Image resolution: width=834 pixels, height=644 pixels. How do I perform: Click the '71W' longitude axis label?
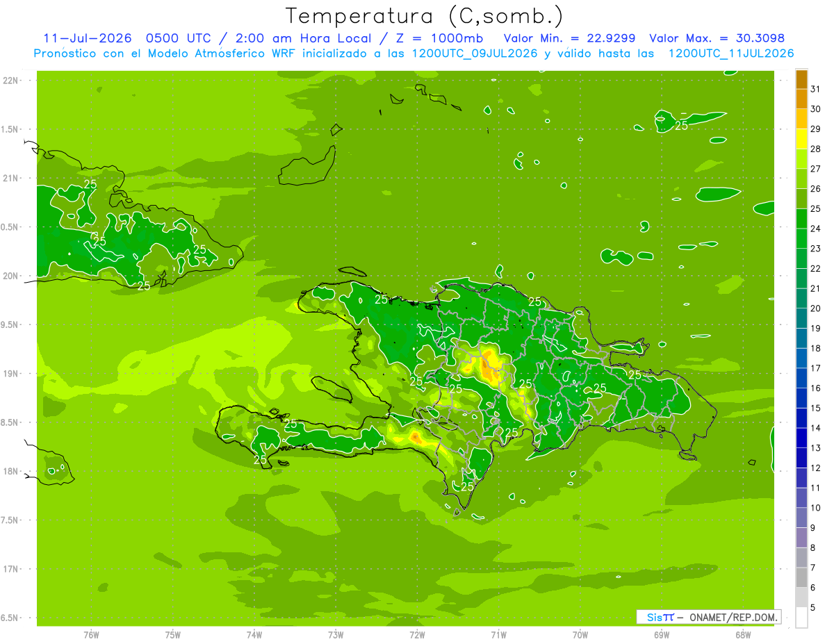(498, 635)
